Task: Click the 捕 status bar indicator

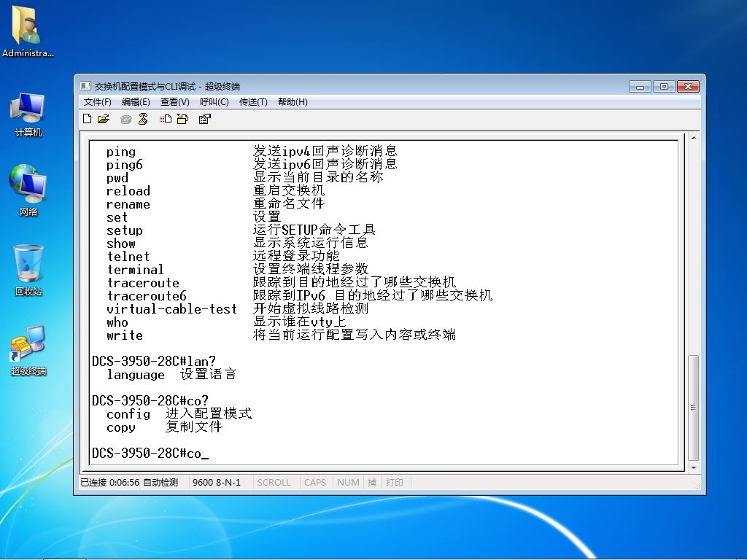Action: click(372, 483)
